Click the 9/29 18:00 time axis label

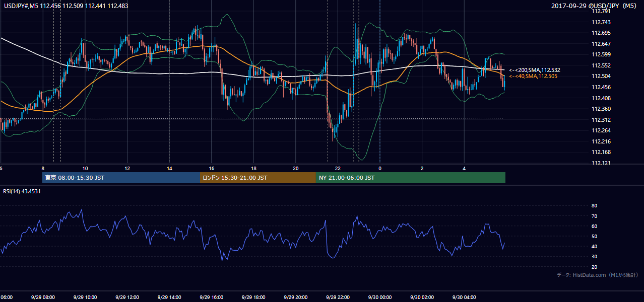(253, 297)
